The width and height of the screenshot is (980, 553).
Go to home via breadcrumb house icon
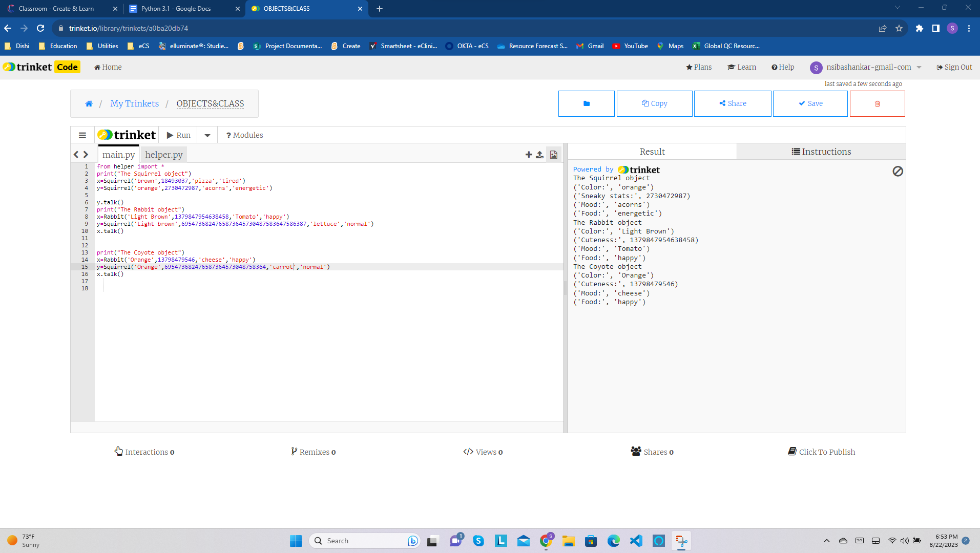pyautogui.click(x=89, y=103)
